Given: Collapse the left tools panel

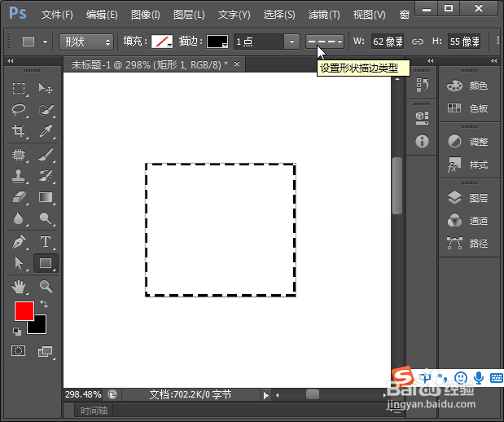Looking at the screenshot, I should point(11,60).
